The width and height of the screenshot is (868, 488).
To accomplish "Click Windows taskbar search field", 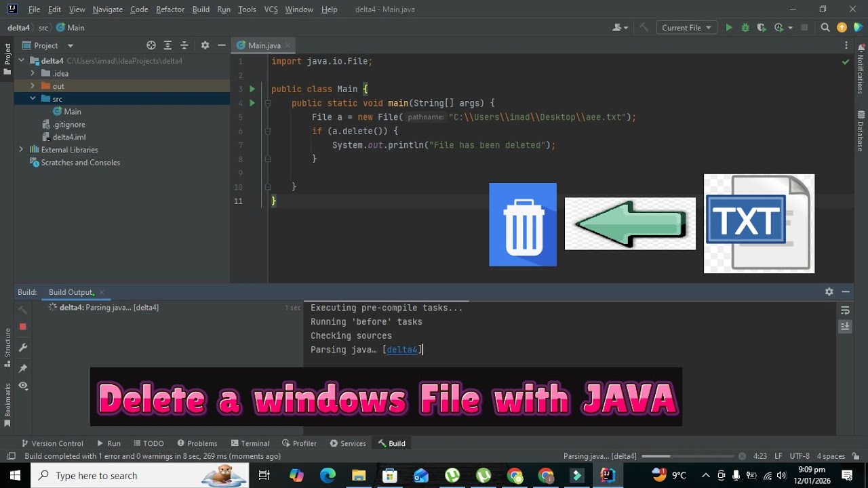I will coord(140,475).
